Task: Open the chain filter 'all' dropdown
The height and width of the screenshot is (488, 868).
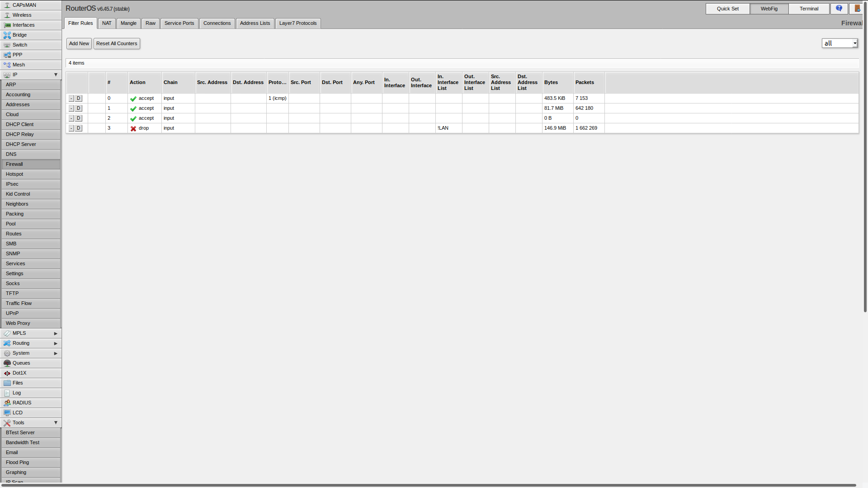Action: click(x=840, y=43)
